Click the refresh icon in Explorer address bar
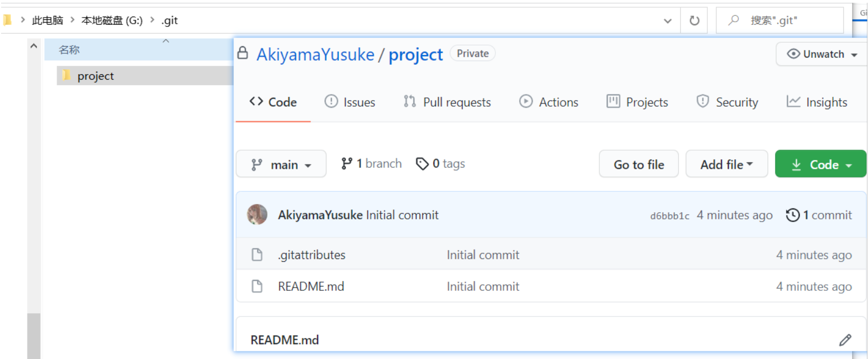 [694, 20]
